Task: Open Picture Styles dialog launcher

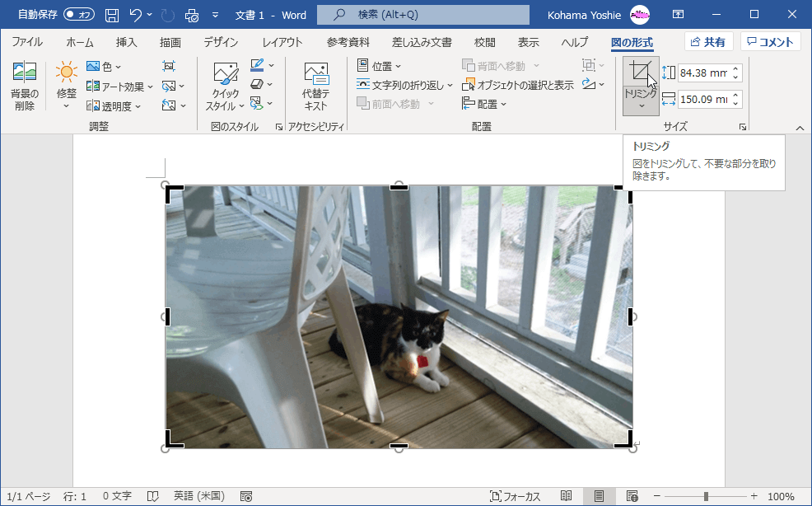Action: coord(278,127)
